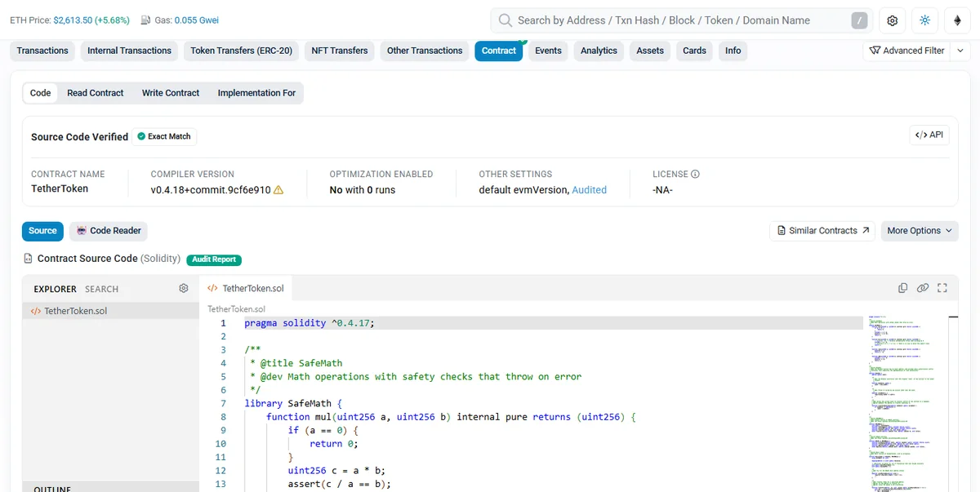Click the 'No with 0 runs' optimization value
This screenshot has height=492, width=980.
(x=363, y=190)
